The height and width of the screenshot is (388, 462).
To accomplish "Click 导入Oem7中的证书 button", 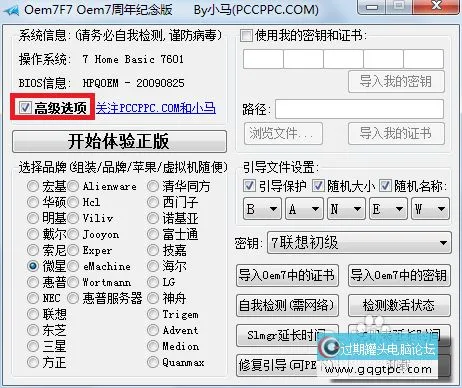I will pyautogui.click(x=287, y=275).
